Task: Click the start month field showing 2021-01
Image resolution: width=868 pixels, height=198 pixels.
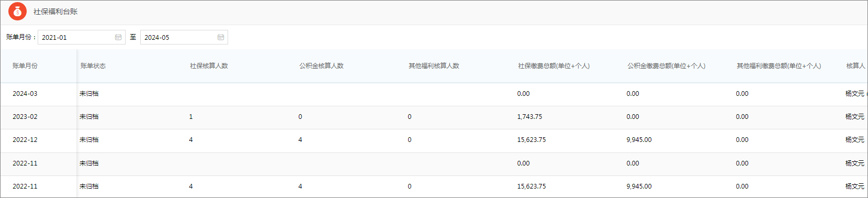Action: (82, 37)
